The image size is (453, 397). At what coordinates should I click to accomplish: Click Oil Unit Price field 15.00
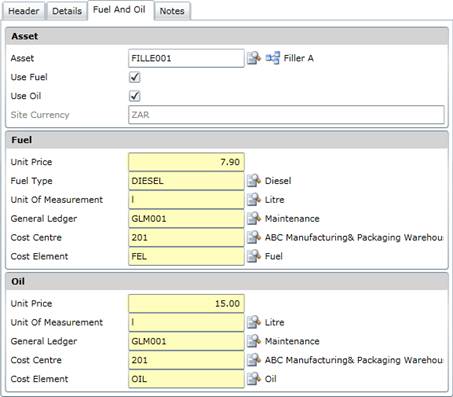186,304
